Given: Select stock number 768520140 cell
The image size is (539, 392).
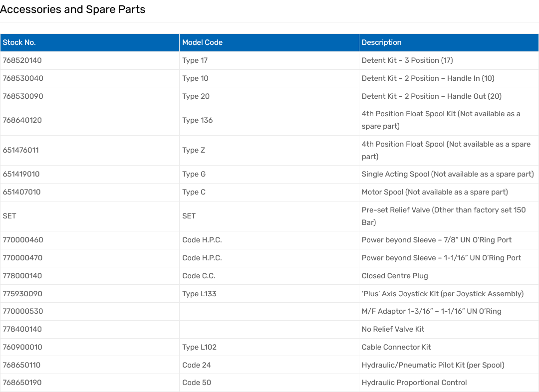Looking at the screenshot, I should [x=22, y=60].
